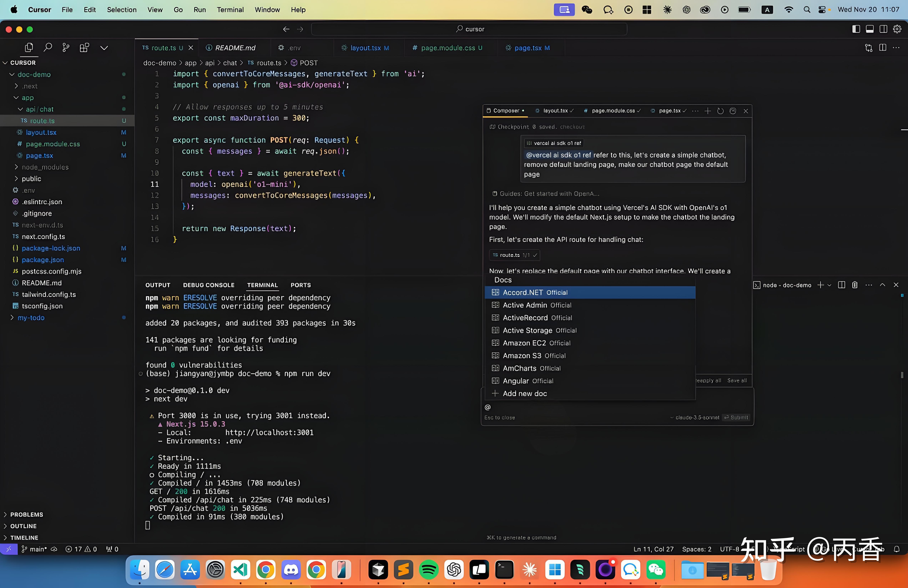Switch to the README.md editor tab
This screenshot has width=908, height=588.
[x=235, y=48]
